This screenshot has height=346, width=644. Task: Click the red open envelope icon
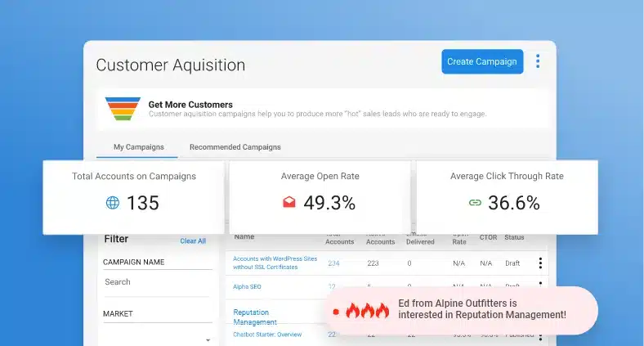click(x=289, y=203)
